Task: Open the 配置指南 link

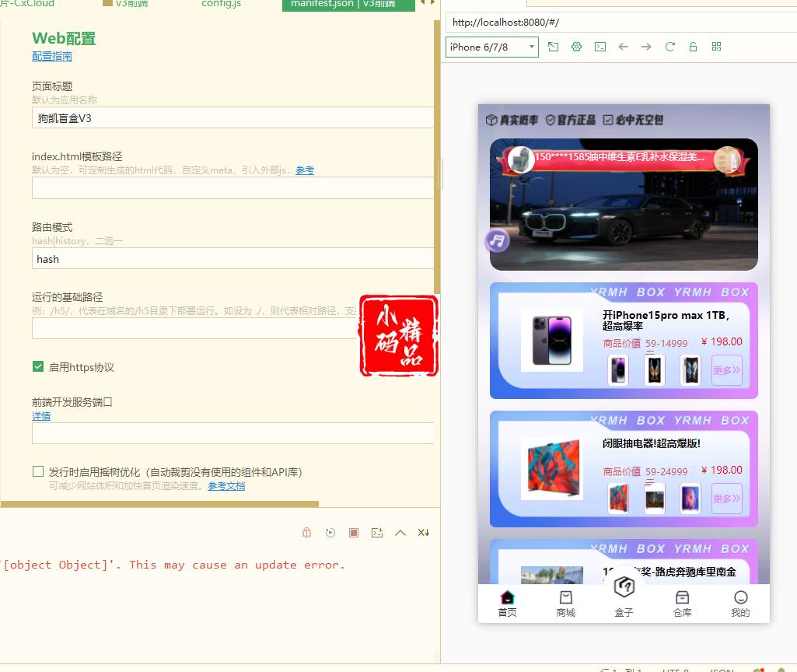Action: pyautogui.click(x=52, y=57)
